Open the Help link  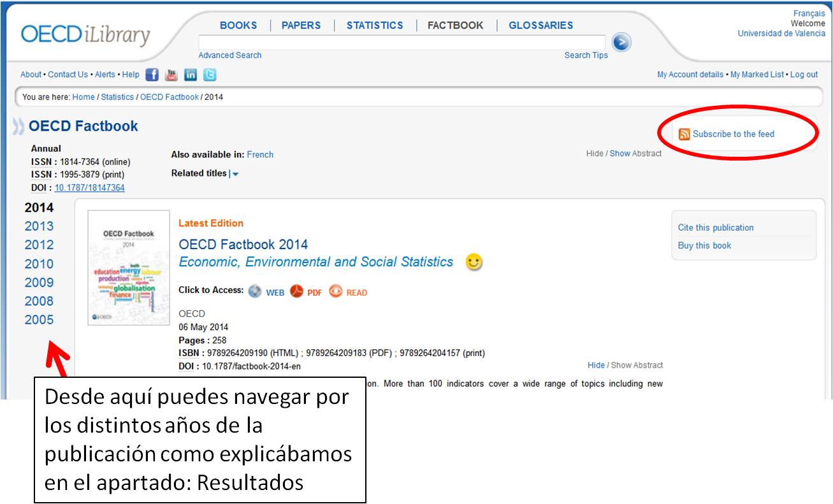coord(131,75)
